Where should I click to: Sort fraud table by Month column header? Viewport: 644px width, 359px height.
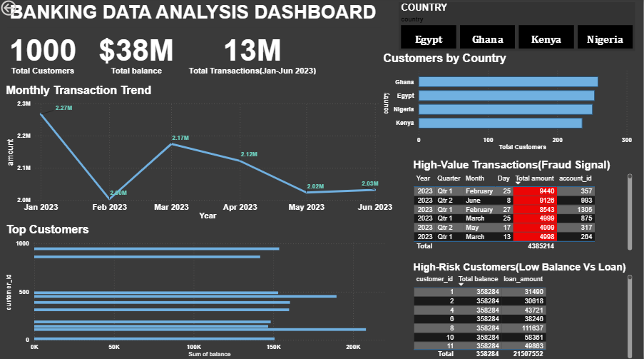click(475, 178)
